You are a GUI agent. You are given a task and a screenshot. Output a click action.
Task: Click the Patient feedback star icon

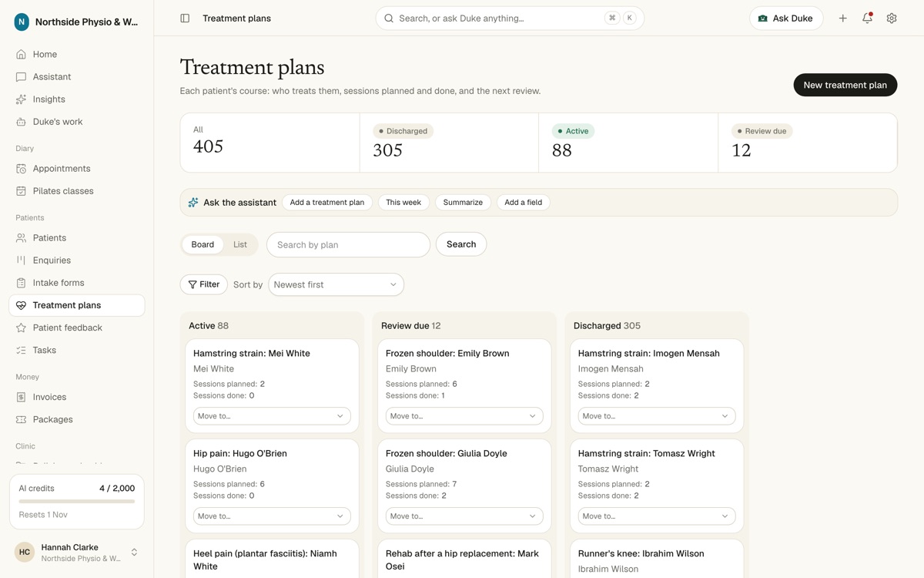pyautogui.click(x=21, y=328)
